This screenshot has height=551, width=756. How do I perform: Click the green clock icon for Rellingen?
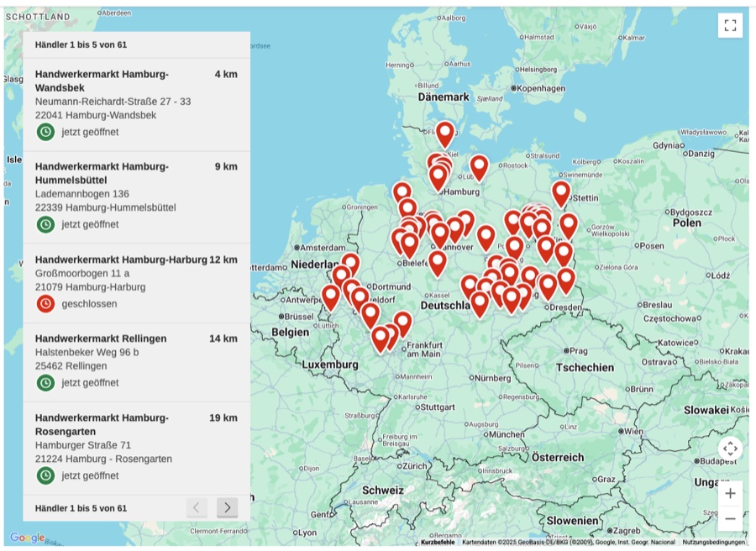coord(45,383)
